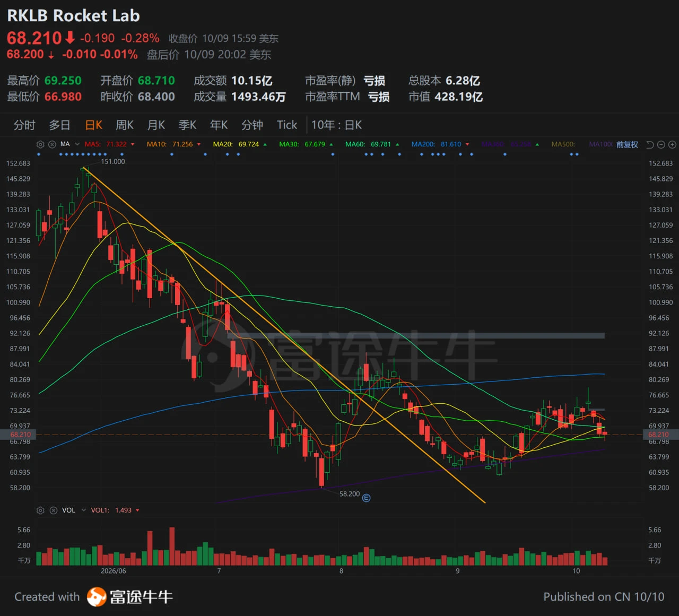The height and width of the screenshot is (616, 679).
Task: Open the 前复权 adjustment dropdown
Action: pos(627,144)
